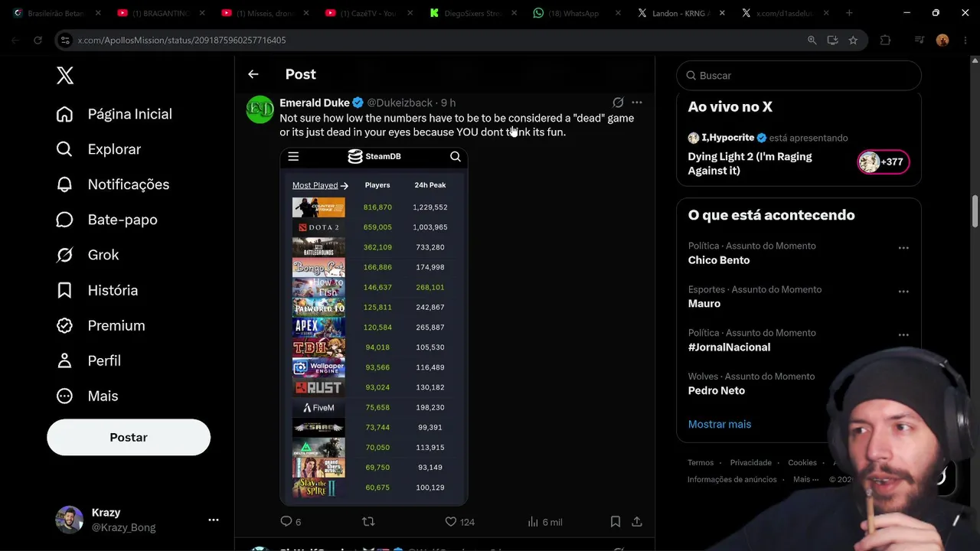Expand the sidebar Mais menu
The width and height of the screenshot is (980, 551).
coord(87,396)
